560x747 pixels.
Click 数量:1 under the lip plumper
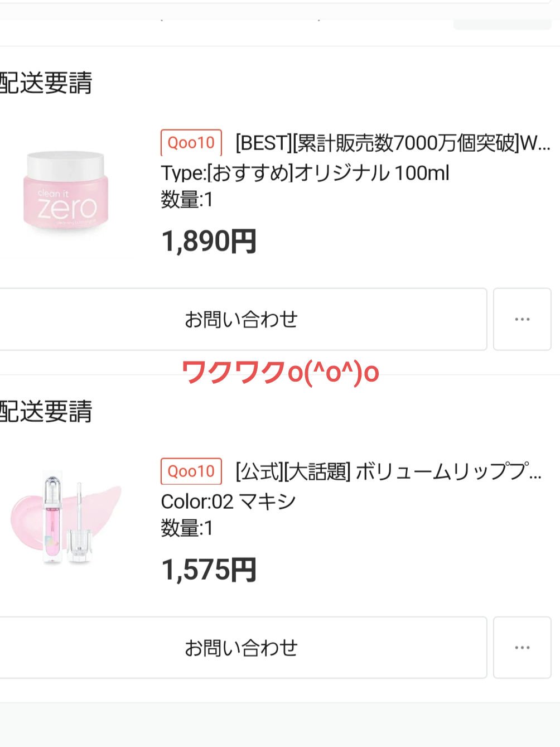pos(187,528)
